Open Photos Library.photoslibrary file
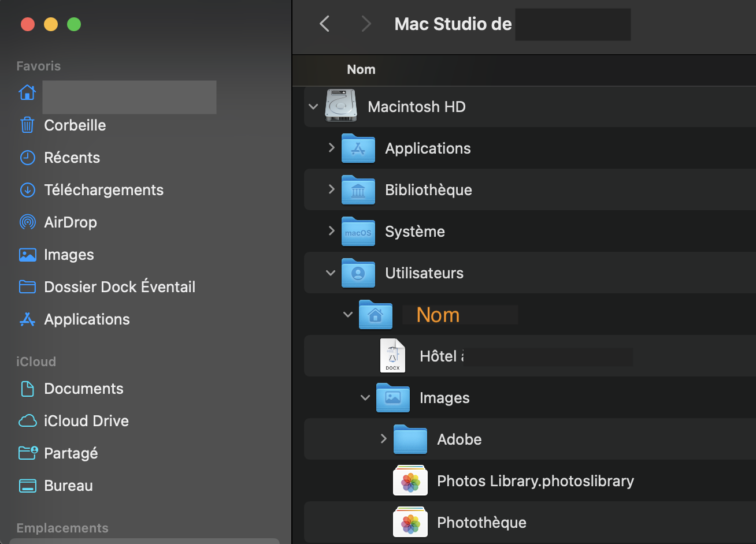Image resolution: width=756 pixels, height=544 pixels. 535,481
